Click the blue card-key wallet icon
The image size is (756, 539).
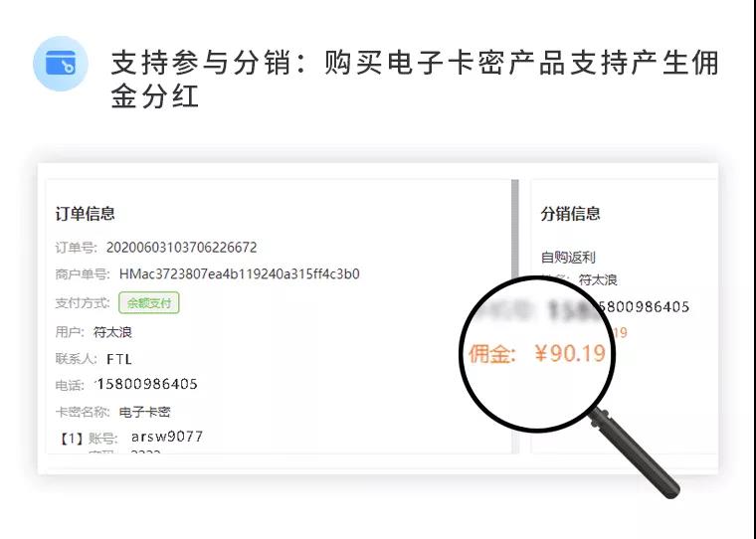tap(61, 64)
